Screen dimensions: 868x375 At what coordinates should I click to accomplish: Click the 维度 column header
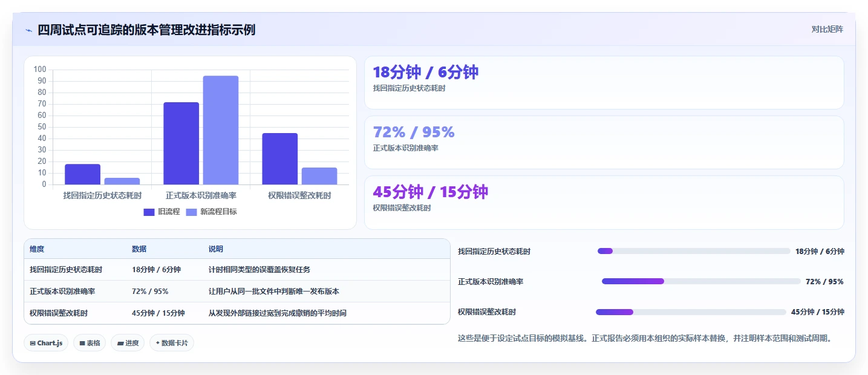pos(37,249)
